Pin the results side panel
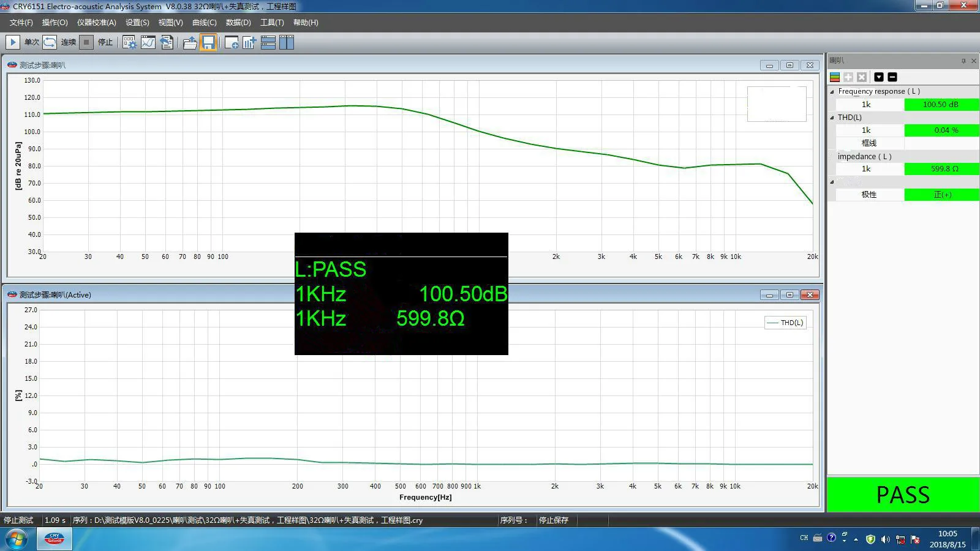980x551 pixels. pos(963,61)
